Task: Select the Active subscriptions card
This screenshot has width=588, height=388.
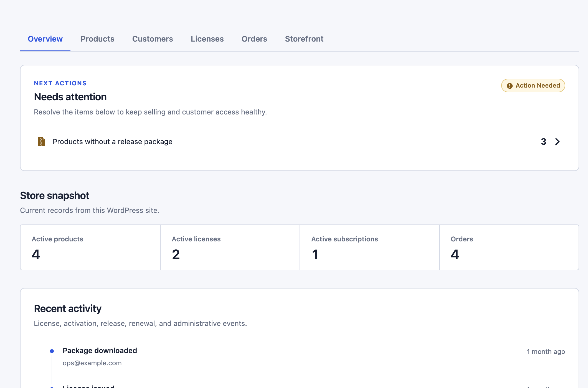Action: [369, 247]
